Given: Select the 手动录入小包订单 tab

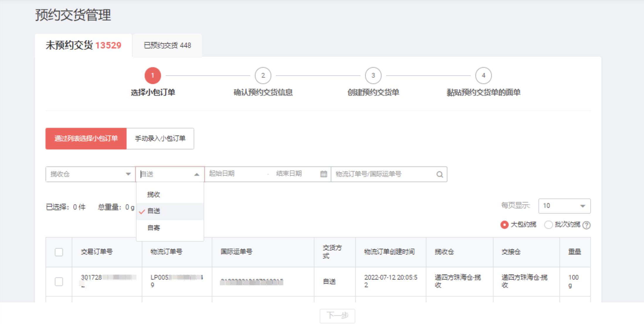Looking at the screenshot, I should click(160, 138).
